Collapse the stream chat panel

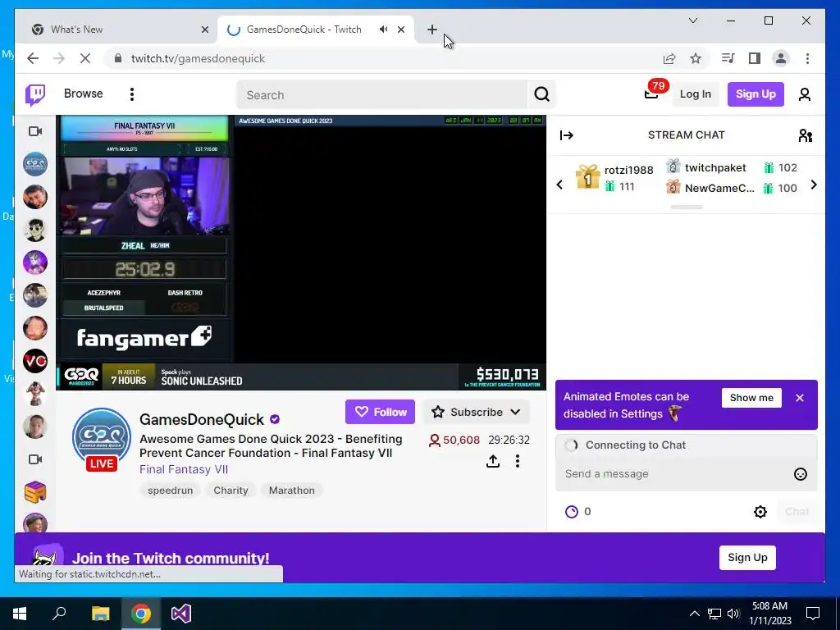click(567, 135)
